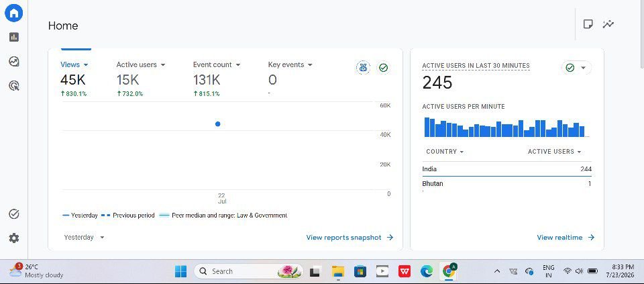Open the volume speaker tray icon

(579, 271)
